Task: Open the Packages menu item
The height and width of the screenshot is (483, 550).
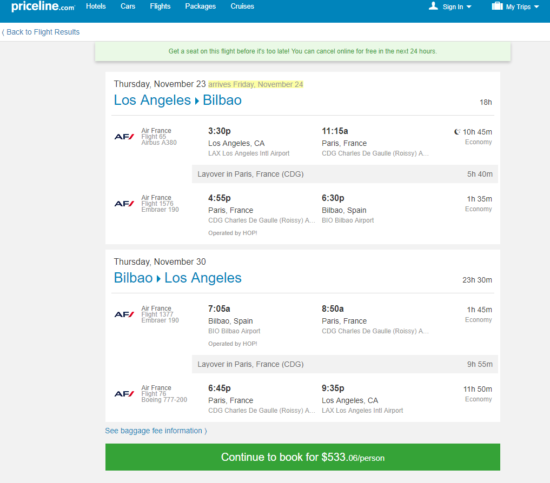Action: (200, 6)
